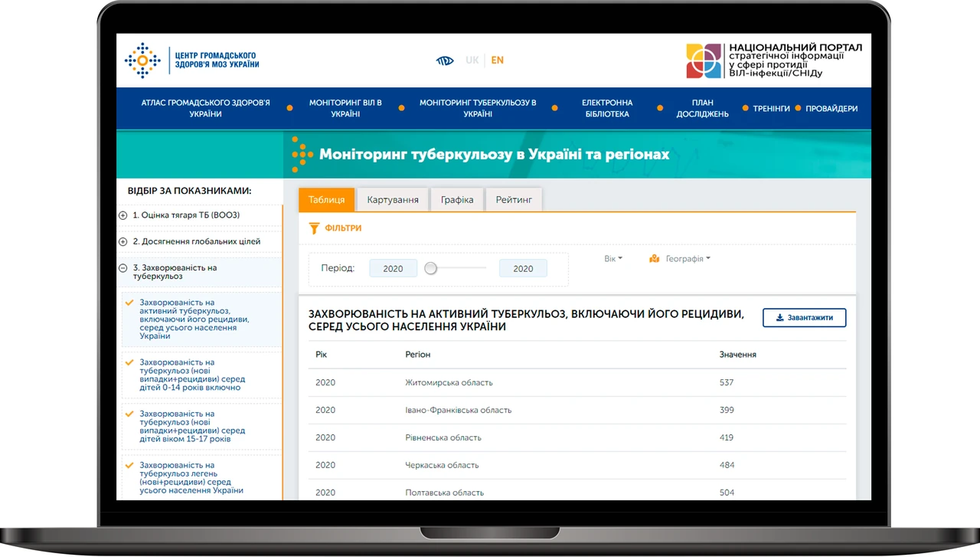Click the period slider handle
Screen dimensions: 980x557
(430, 268)
